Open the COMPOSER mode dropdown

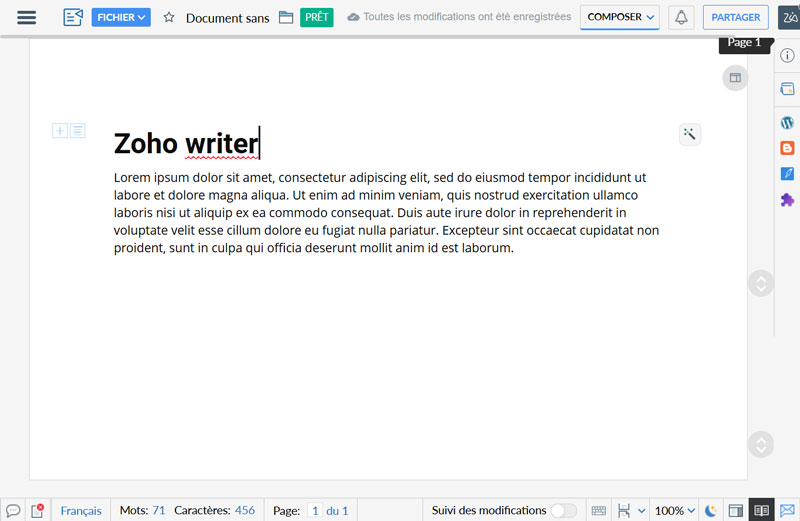[x=620, y=17]
